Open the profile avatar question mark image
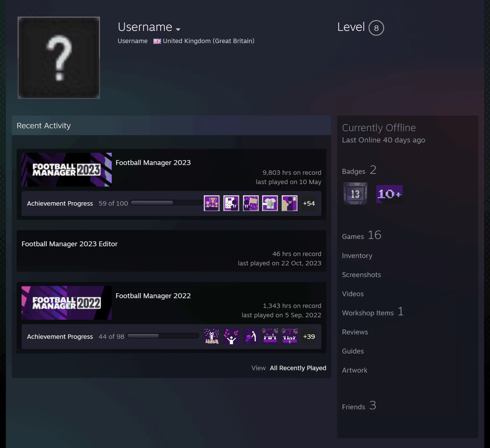Image resolution: width=490 pixels, height=448 pixels. pyautogui.click(x=59, y=58)
